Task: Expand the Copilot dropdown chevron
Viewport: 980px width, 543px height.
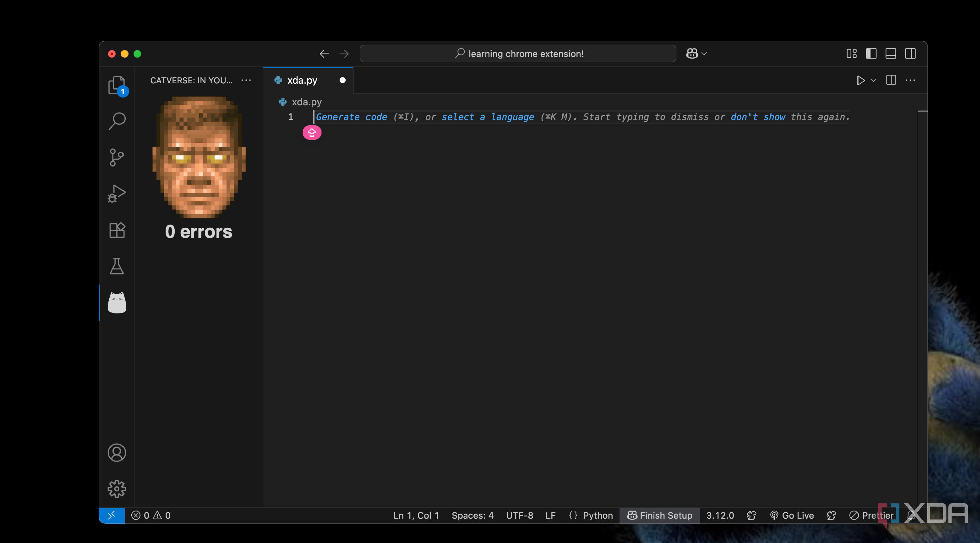Action: (704, 54)
